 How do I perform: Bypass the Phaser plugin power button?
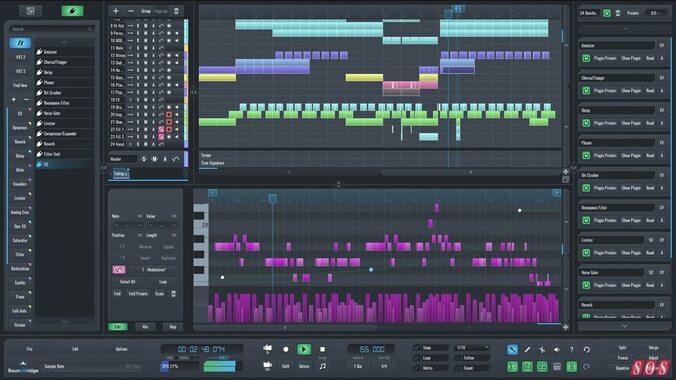(x=586, y=156)
